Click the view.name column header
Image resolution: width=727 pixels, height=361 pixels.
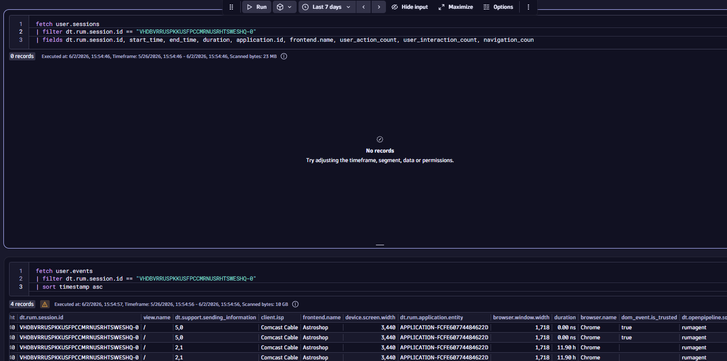point(157,317)
